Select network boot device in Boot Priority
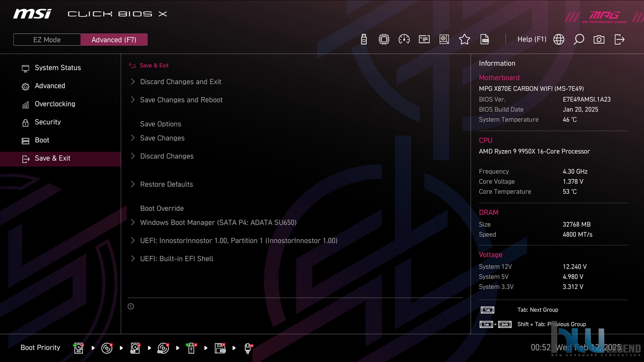This screenshot has height=362, width=644. (248, 348)
